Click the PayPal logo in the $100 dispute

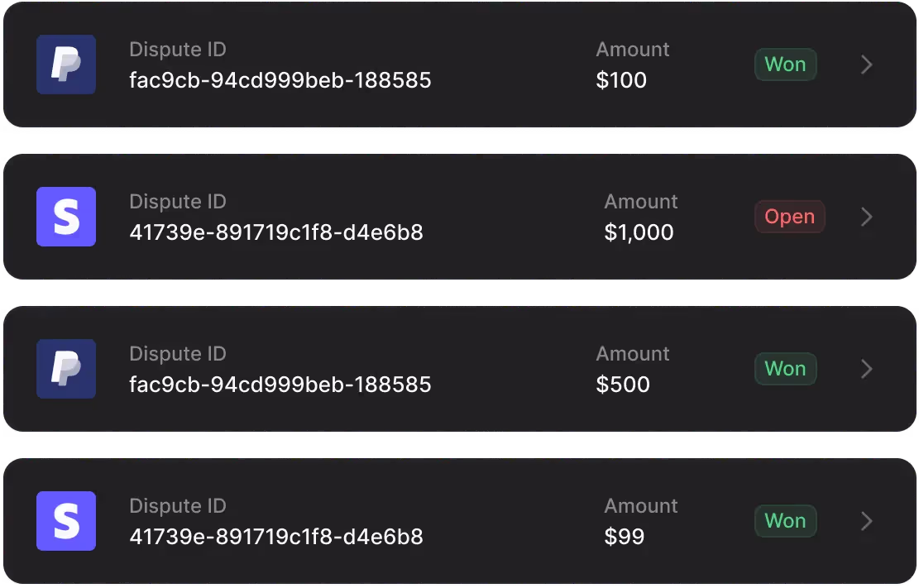point(66,65)
